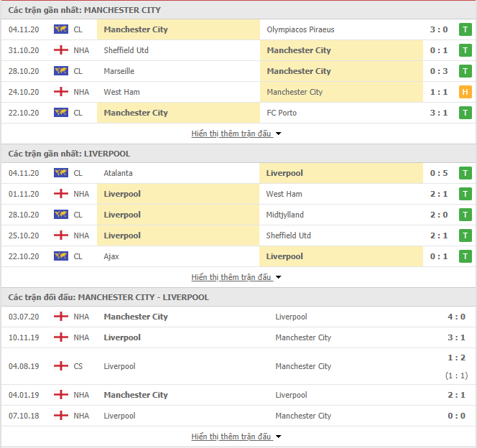The width and height of the screenshot is (477, 448).
Task: Open Liverpool vs West Ham 2:1 match row
Action: point(239,194)
